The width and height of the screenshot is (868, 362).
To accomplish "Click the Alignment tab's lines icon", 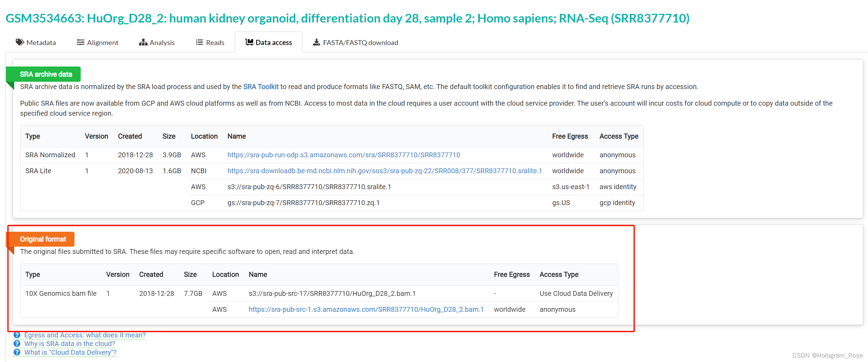I will point(80,42).
